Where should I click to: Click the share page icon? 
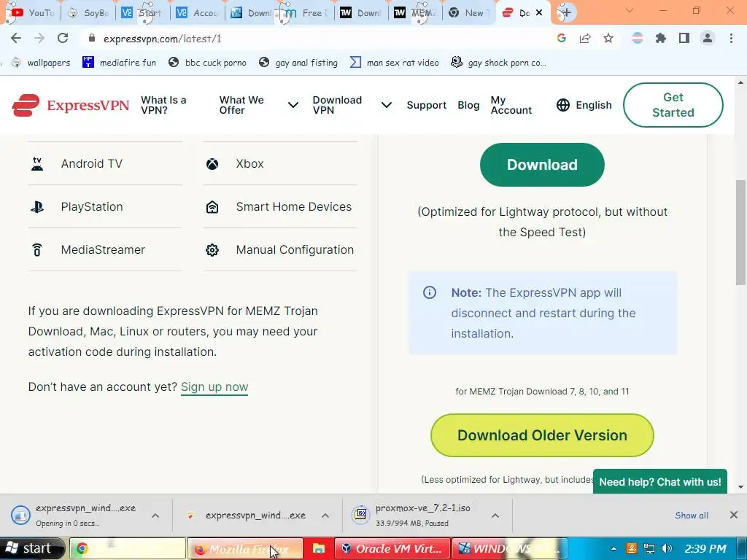click(x=585, y=39)
